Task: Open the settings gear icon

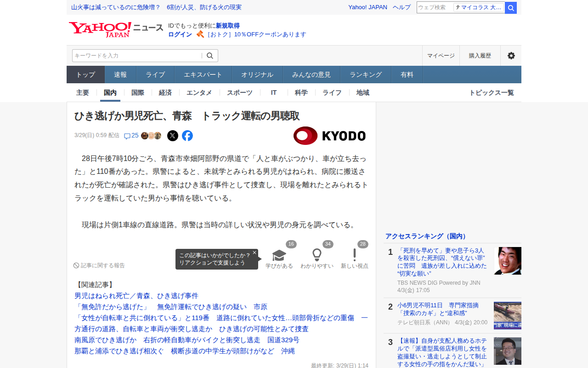Action: (x=511, y=56)
